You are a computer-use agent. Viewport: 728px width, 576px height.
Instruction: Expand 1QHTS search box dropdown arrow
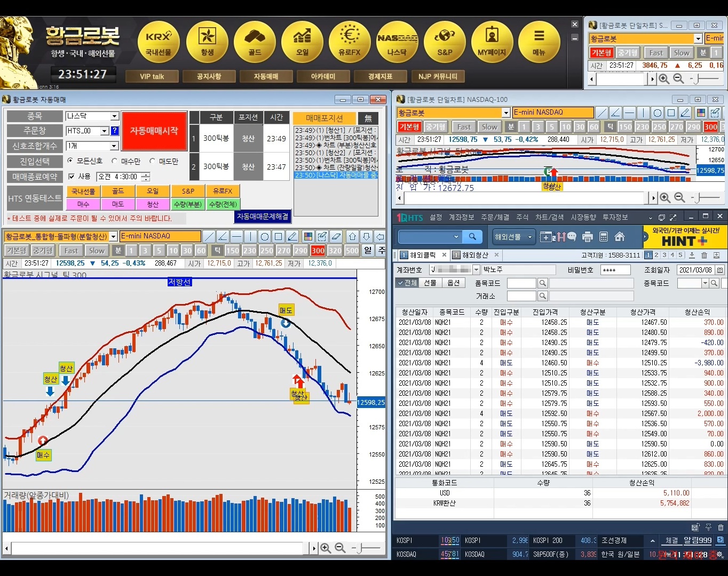point(456,237)
